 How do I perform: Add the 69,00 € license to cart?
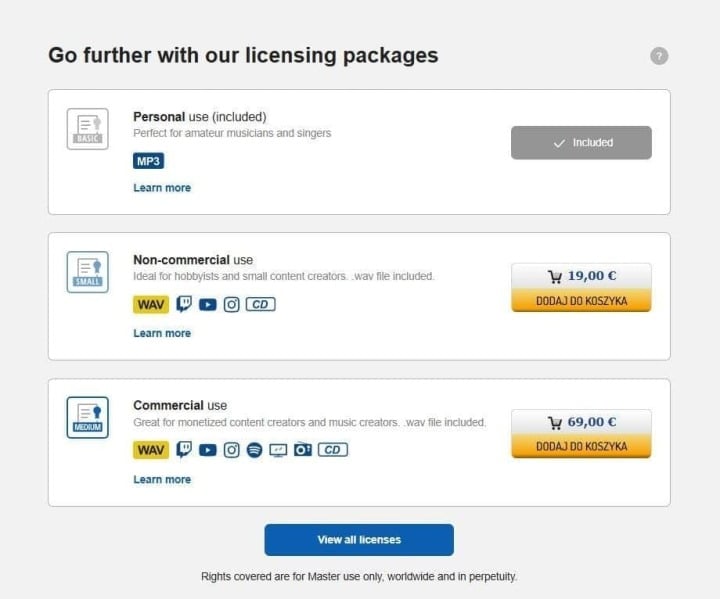click(x=581, y=446)
